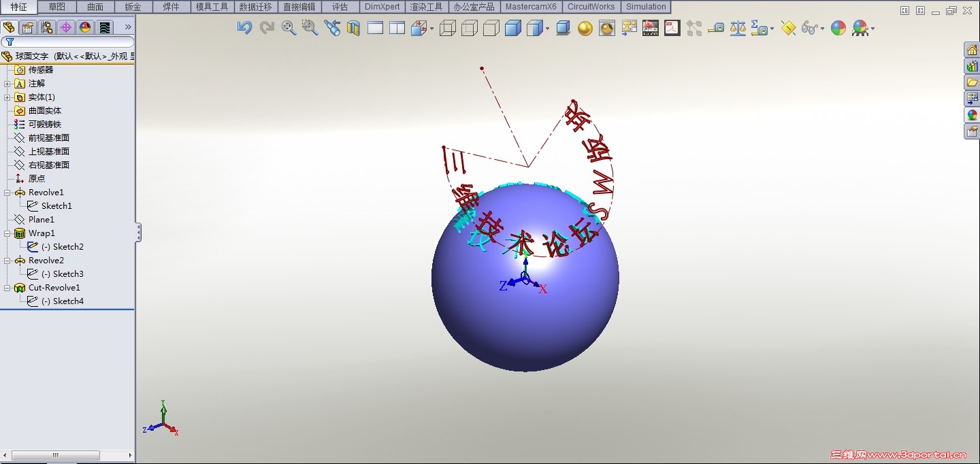Open View Orientation dropdown arrow

[x=432, y=29]
